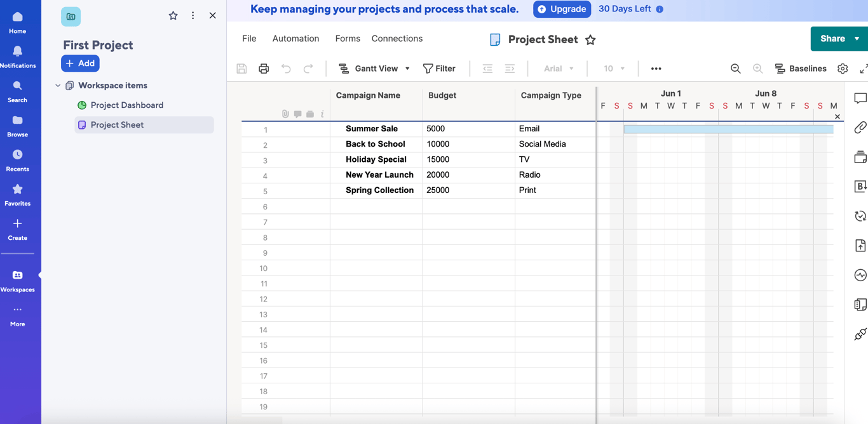
Task: Click the expand fullscreen arrows
Action: coord(864,69)
